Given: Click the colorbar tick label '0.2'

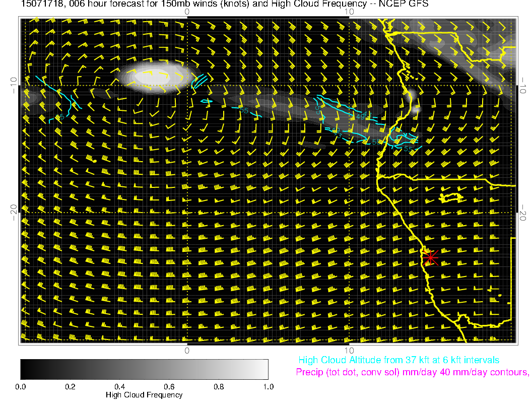Looking at the screenshot, I should click(70, 387).
